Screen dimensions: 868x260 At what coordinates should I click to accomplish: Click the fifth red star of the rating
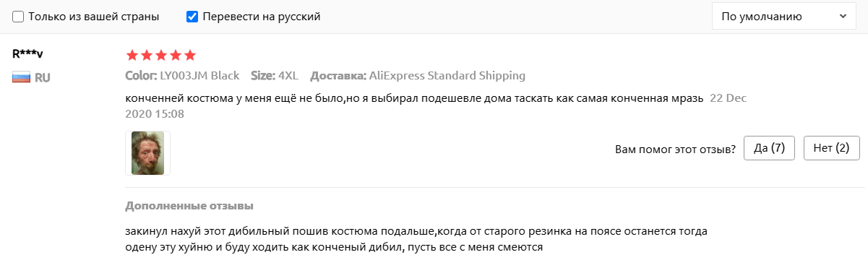pyautogui.click(x=190, y=55)
